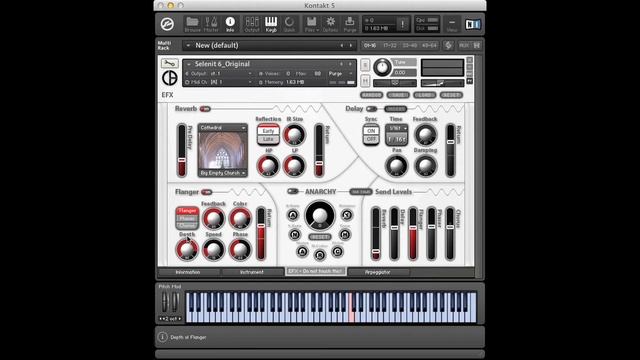Switch to the Information tab
Viewport: 640px width, 360px height.
[x=188, y=272]
